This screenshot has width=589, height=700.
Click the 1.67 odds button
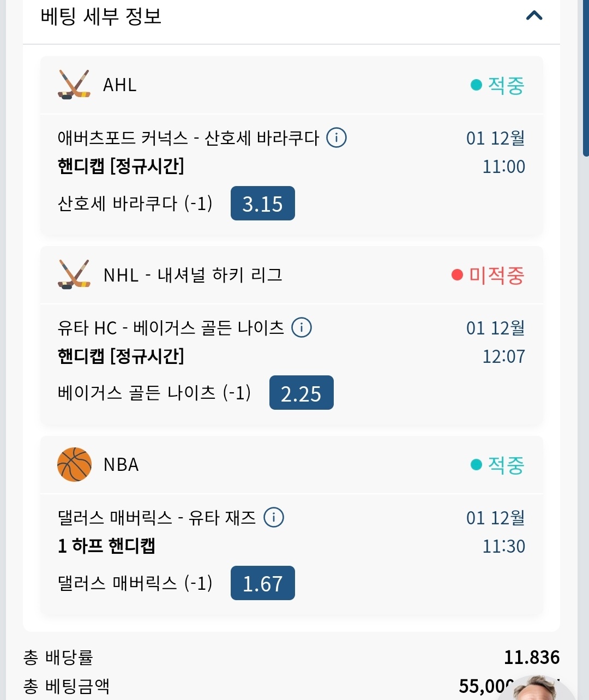click(262, 583)
